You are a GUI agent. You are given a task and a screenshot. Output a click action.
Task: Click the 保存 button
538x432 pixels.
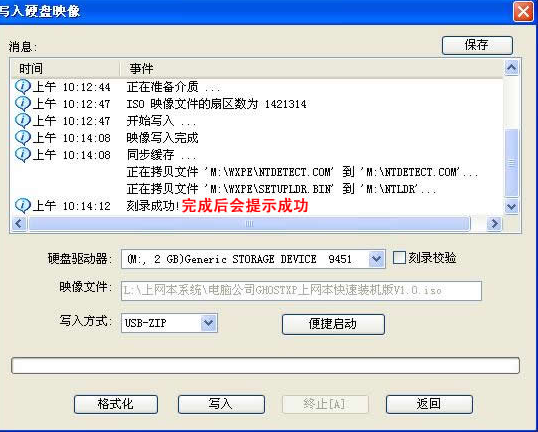click(477, 45)
